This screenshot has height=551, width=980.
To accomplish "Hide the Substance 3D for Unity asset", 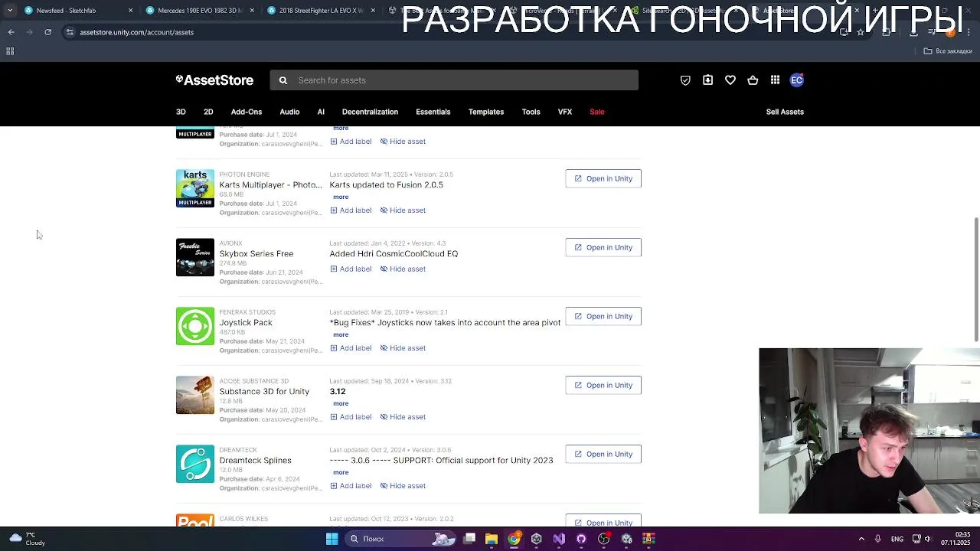I will pyautogui.click(x=403, y=417).
